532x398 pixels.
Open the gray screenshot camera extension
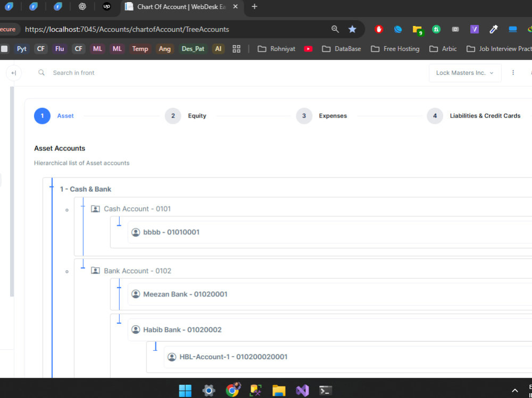(x=455, y=29)
